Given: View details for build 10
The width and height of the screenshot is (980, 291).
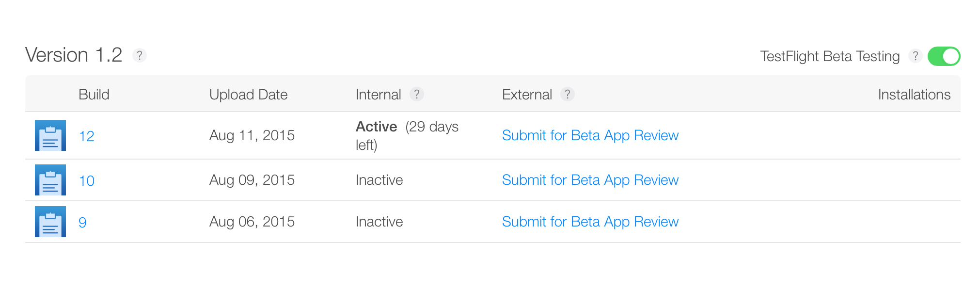Looking at the screenshot, I should pyautogui.click(x=87, y=180).
